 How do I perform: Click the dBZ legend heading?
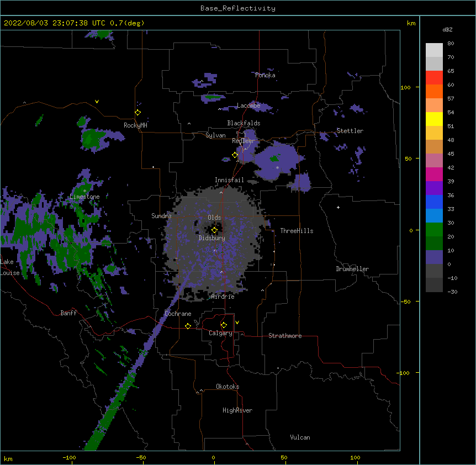pyautogui.click(x=447, y=29)
